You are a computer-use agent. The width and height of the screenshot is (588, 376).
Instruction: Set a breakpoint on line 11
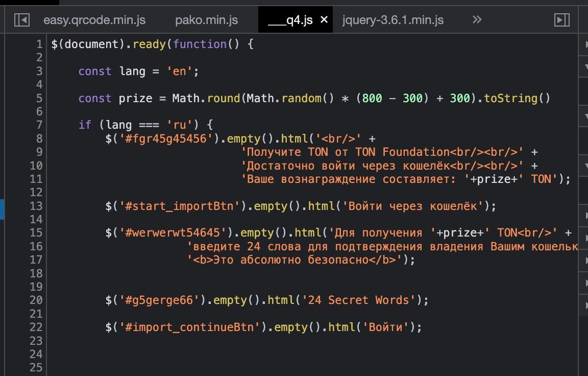36,179
